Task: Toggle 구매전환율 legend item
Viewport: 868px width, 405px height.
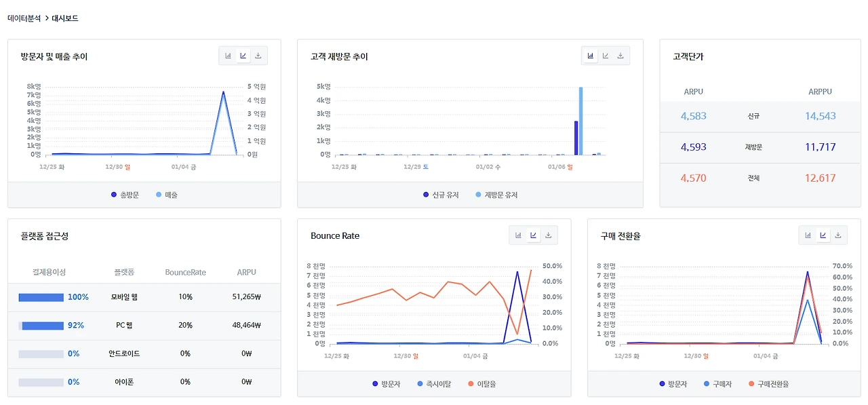Action: (x=769, y=384)
